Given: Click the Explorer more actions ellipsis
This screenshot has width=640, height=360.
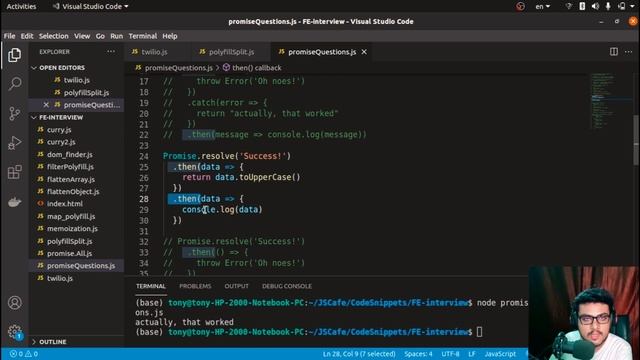Looking at the screenshot, I should tap(111, 52).
